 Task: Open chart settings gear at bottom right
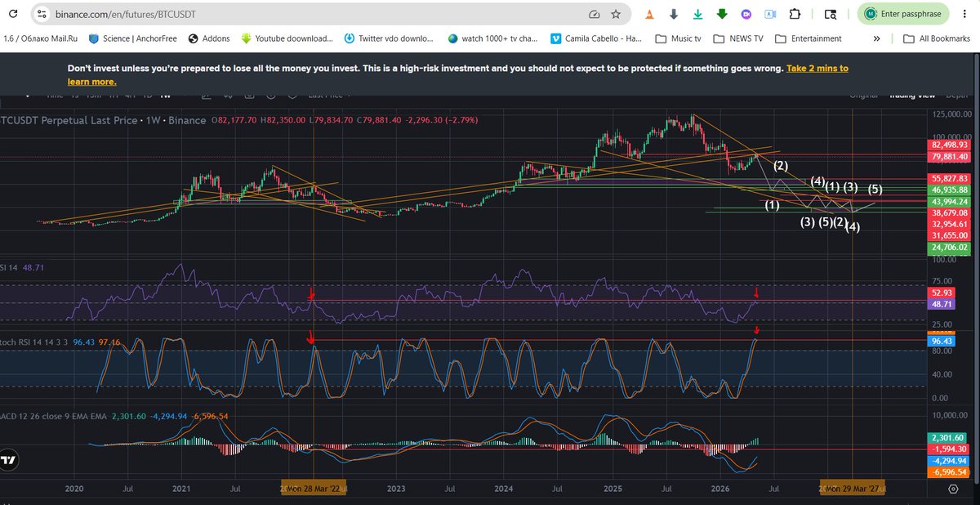(x=953, y=489)
